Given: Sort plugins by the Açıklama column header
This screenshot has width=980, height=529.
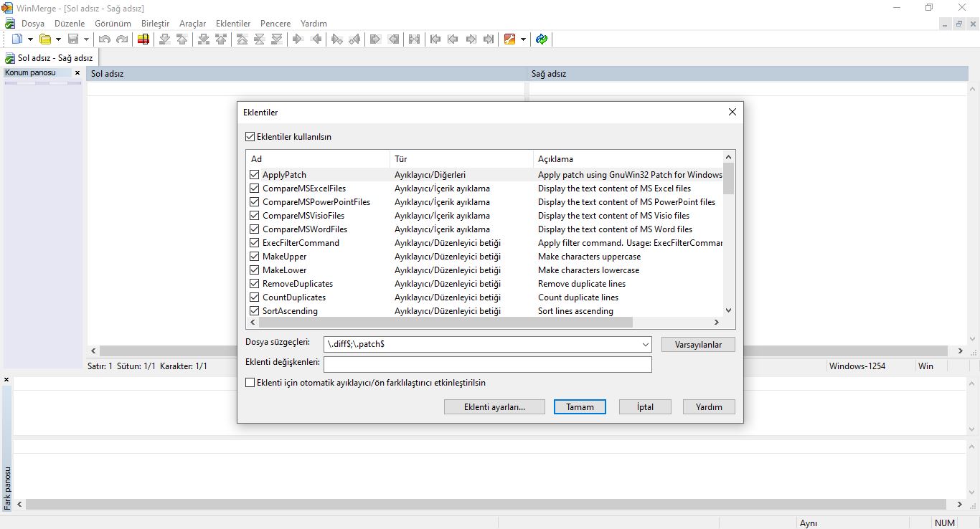Looking at the screenshot, I should point(628,158).
